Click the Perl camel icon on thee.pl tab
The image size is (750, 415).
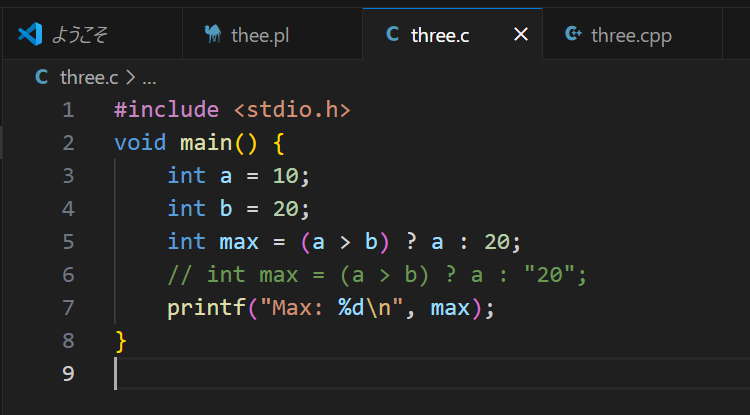[211, 35]
